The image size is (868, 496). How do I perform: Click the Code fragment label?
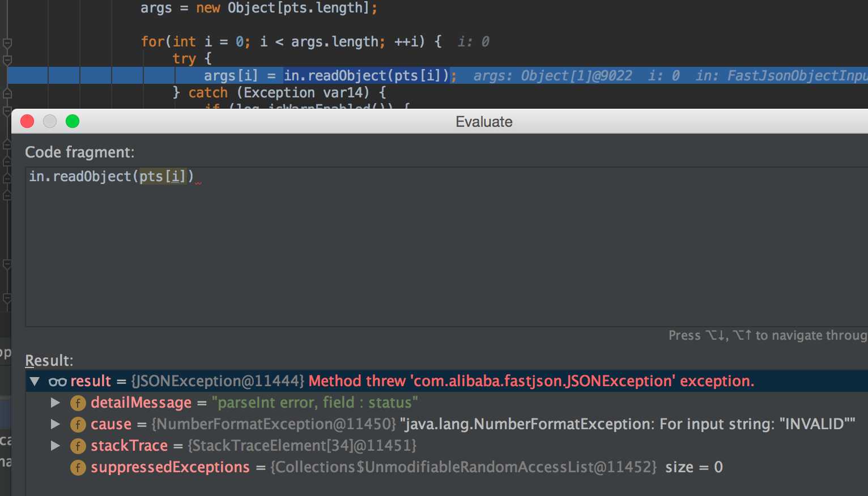pyautogui.click(x=80, y=152)
